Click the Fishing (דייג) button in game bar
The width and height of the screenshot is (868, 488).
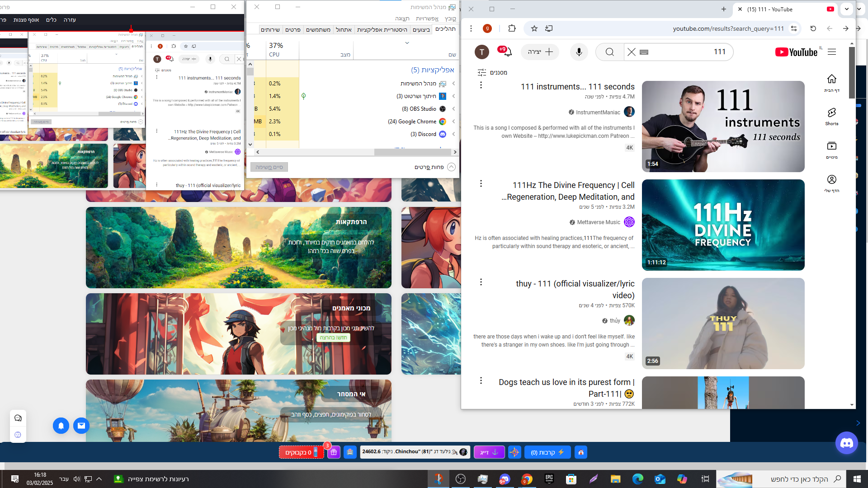pyautogui.click(x=489, y=452)
